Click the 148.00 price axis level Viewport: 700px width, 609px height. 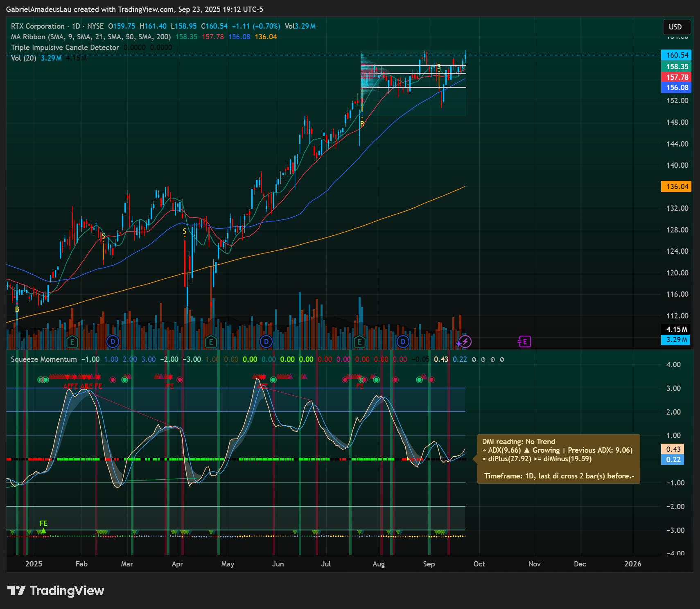pyautogui.click(x=677, y=122)
